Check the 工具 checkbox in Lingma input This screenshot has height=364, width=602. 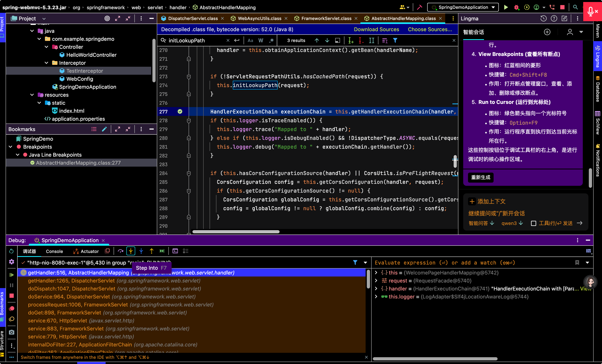(x=534, y=223)
